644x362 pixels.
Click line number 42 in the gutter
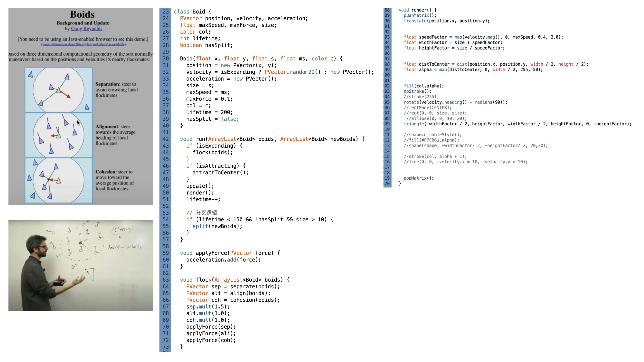(x=166, y=139)
